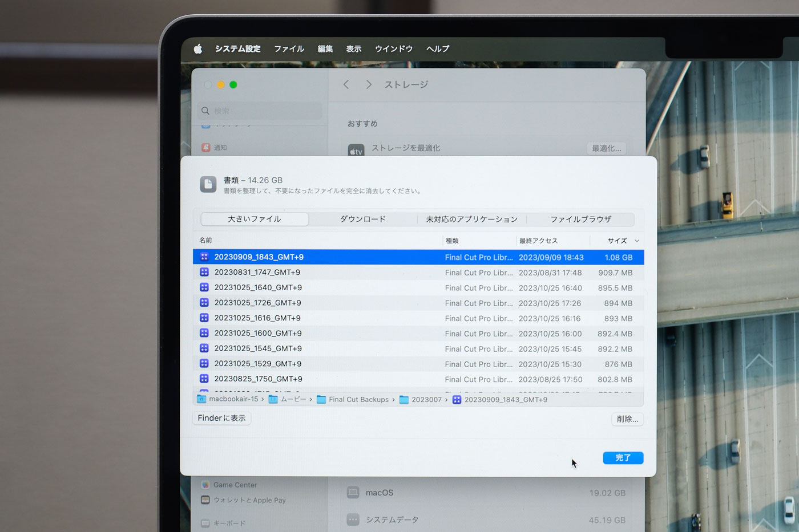
Task: Select file 20231025_1600_GMT+9
Action: pos(418,334)
